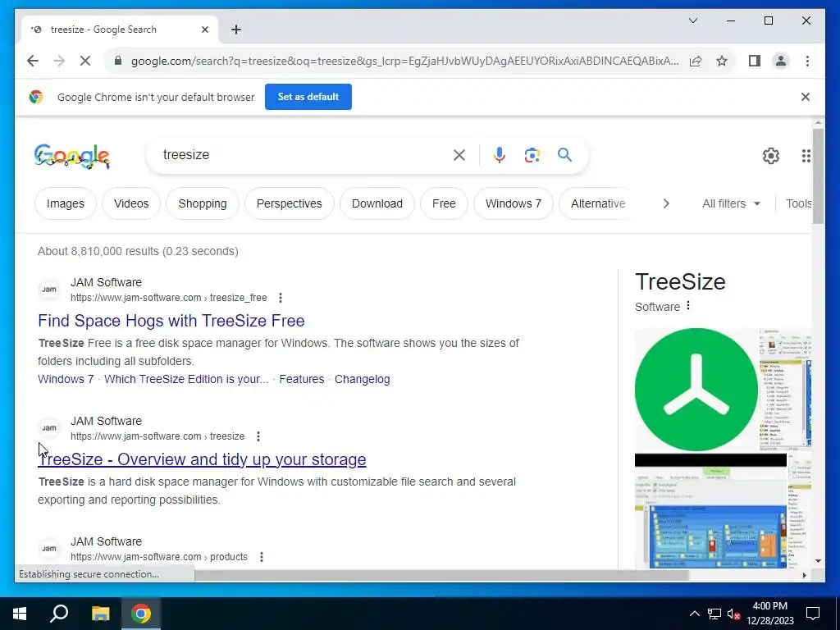Open the Tools option
The height and width of the screenshot is (630, 840).
798,203
